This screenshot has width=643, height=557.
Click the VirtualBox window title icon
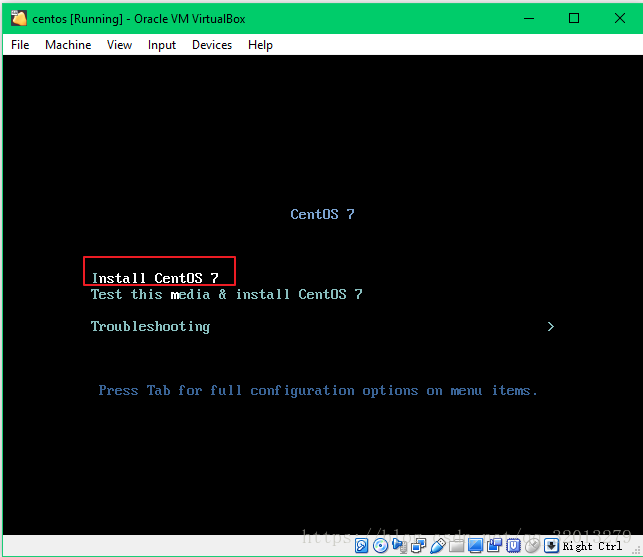19,18
